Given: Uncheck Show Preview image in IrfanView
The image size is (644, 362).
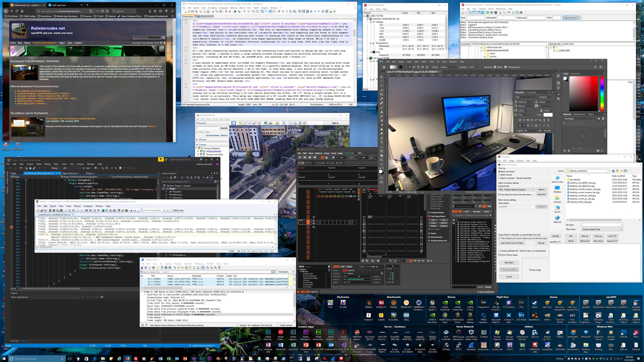Looking at the screenshot, I should pos(499,255).
